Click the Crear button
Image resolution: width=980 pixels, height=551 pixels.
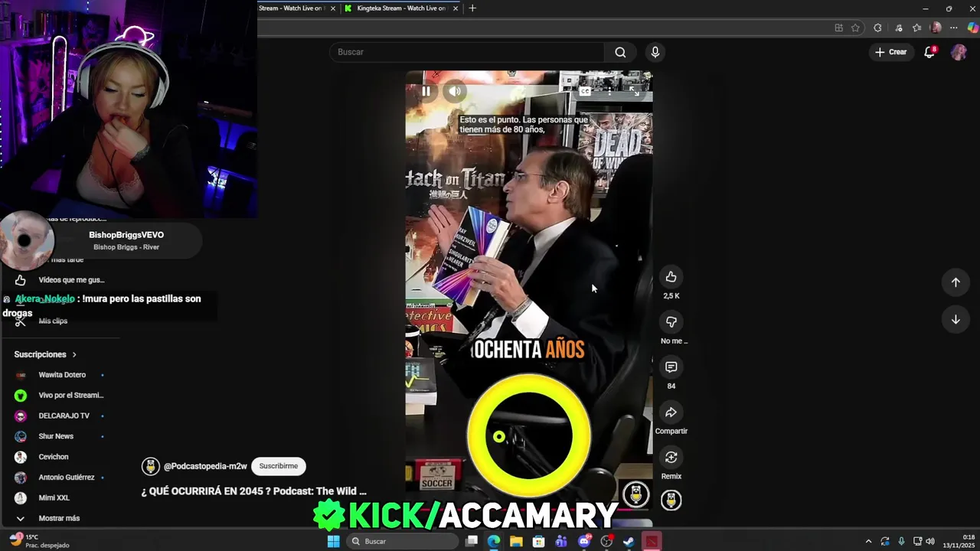click(891, 52)
